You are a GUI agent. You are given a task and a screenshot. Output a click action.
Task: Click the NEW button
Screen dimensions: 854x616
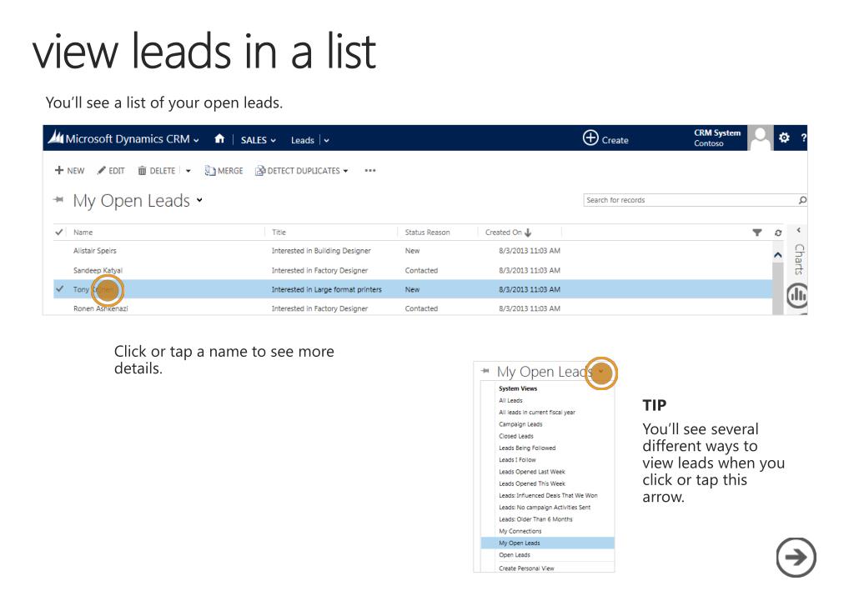70,170
